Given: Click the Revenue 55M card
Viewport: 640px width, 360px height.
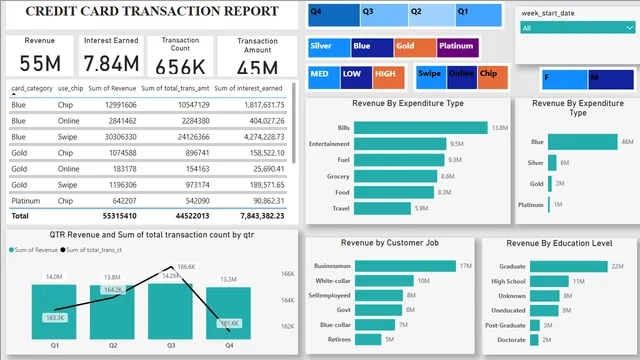Looking at the screenshot, I should 40,56.
